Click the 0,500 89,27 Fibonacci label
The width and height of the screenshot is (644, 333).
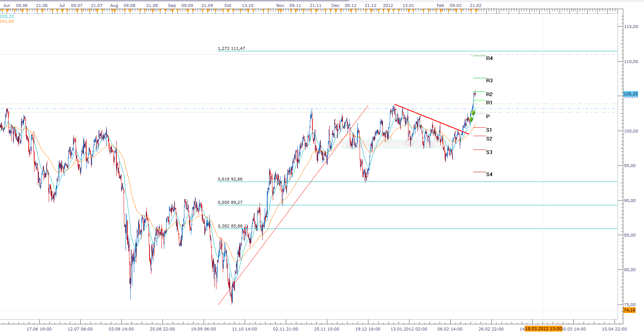[230, 202]
